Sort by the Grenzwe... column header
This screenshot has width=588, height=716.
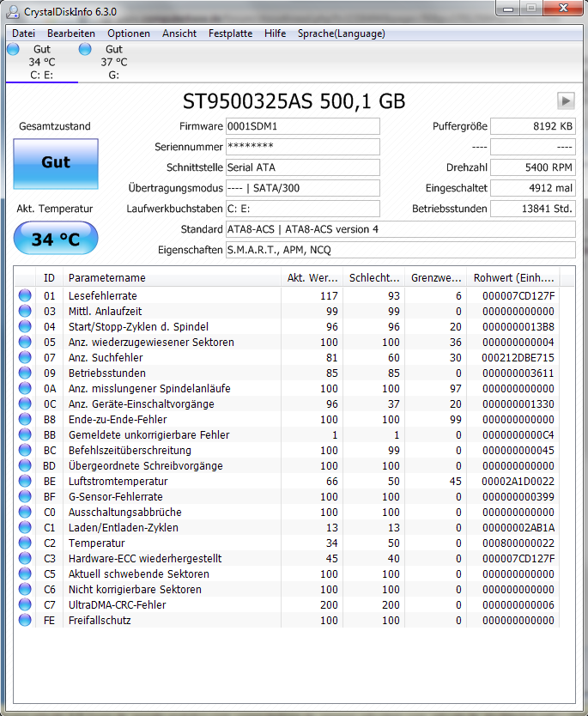point(435,277)
